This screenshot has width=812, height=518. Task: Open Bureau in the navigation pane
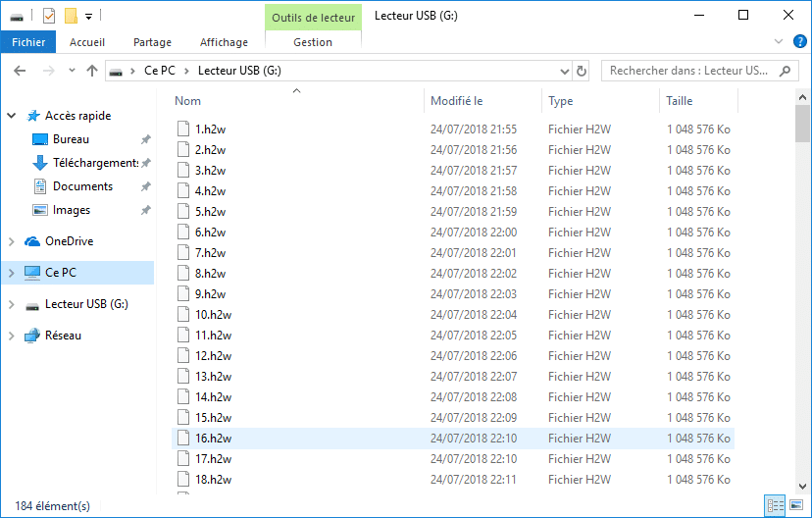coord(71,139)
